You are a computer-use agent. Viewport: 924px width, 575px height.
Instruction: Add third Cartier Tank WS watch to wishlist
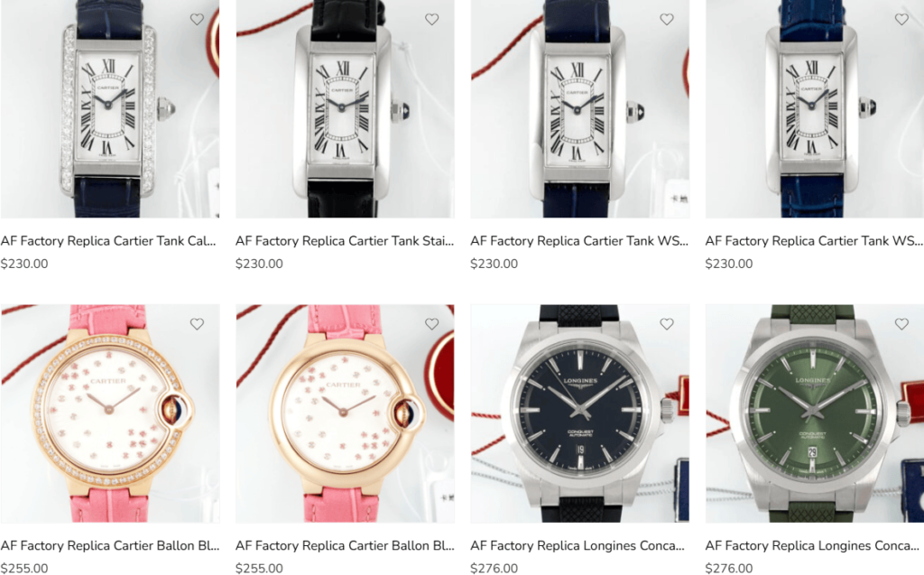(x=667, y=20)
